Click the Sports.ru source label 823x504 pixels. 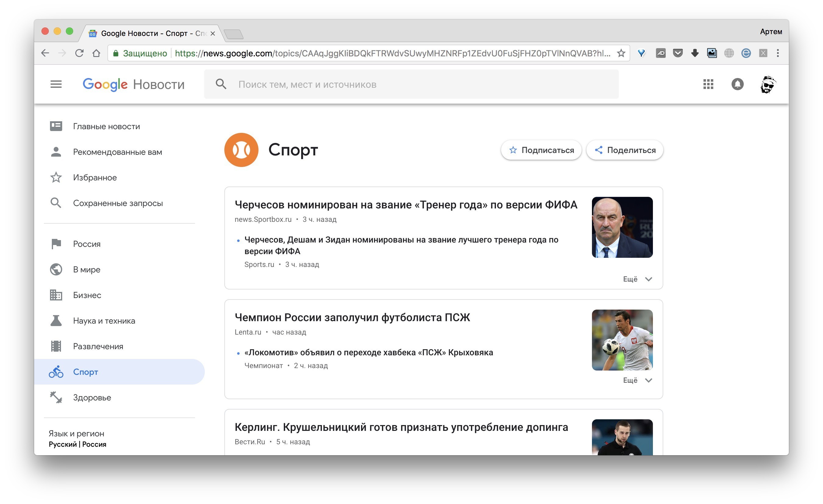[x=259, y=264]
